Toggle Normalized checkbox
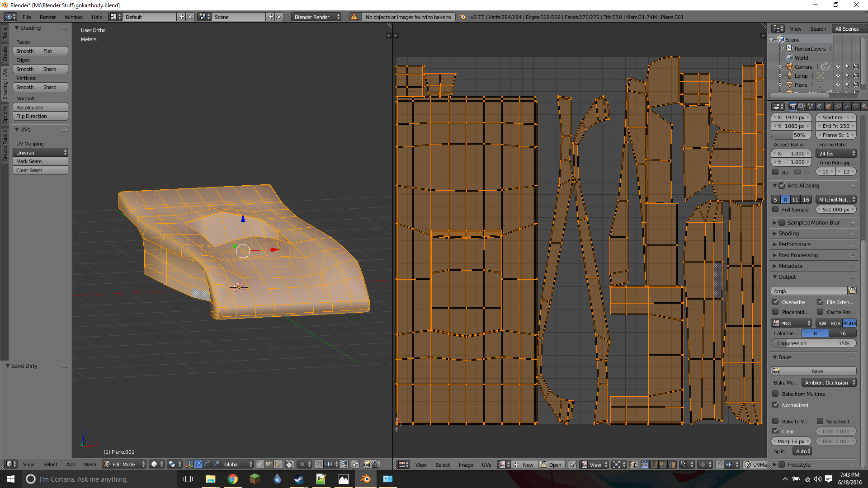This screenshot has height=488, width=868. point(775,405)
